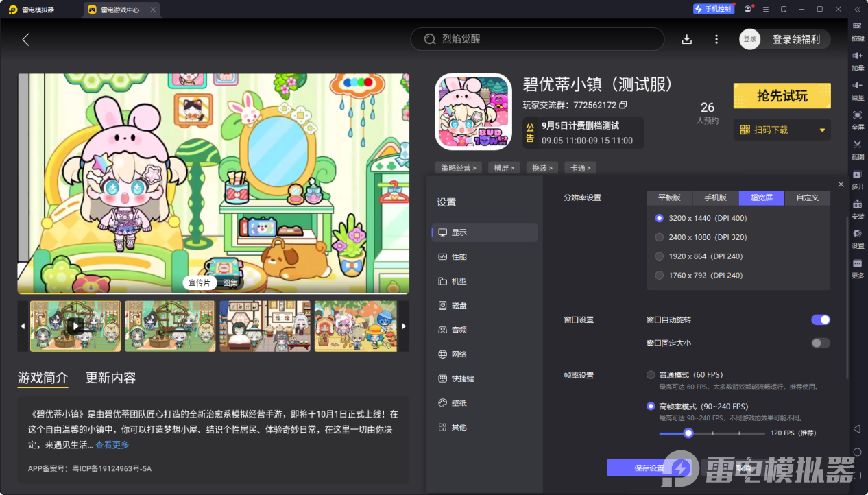This screenshot has height=495, width=868.
Task: Select the 自定义 resolution tab
Action: pos(806,197)
